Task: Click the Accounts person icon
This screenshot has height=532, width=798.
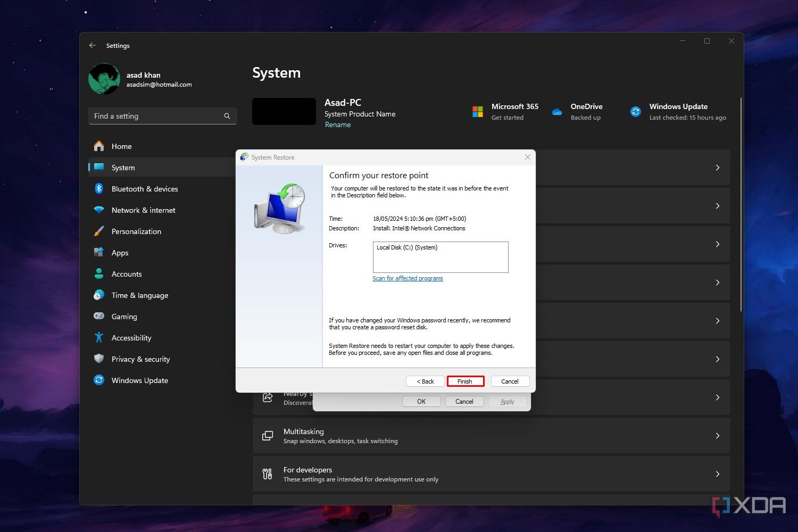Action: (x=99, y=273)
